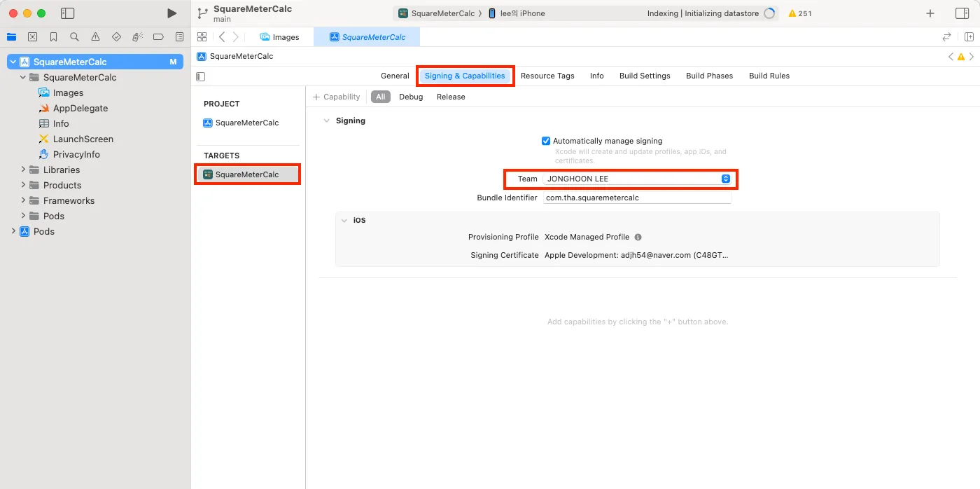Choose the lee의 iPhone run destination
Screen dimensions: 980x489
tap(517, 13)
